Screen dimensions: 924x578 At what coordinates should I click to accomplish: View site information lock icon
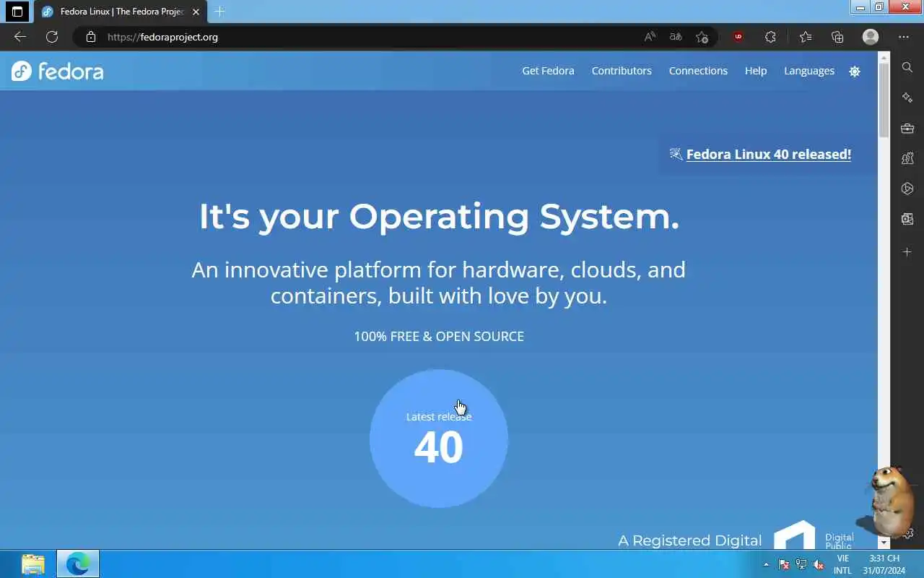pos(90,37)
